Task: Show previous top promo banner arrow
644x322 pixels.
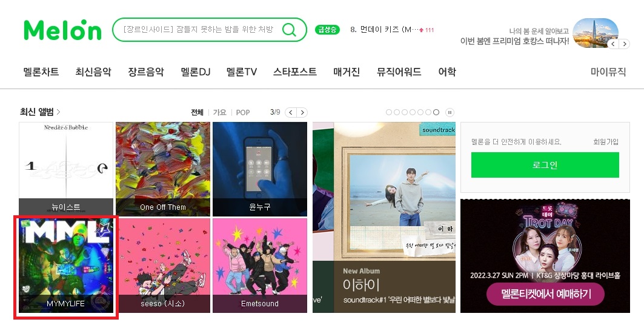Action: [612, 44]
